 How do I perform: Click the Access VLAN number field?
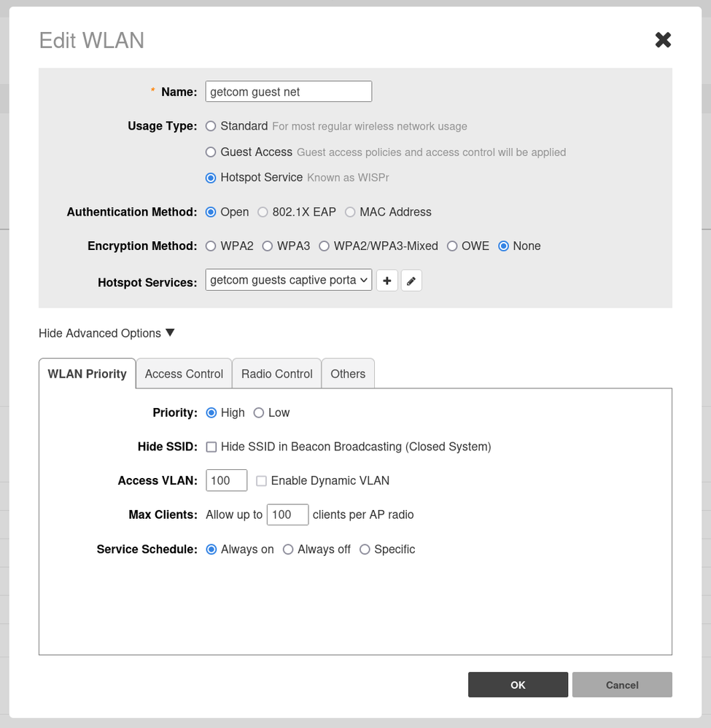coord(227,481)
